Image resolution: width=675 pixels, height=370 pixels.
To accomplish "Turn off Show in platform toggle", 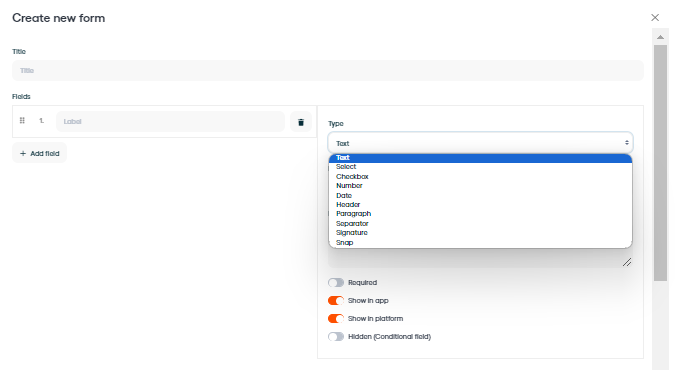I will pyautogui.click(x=336, y=319).
